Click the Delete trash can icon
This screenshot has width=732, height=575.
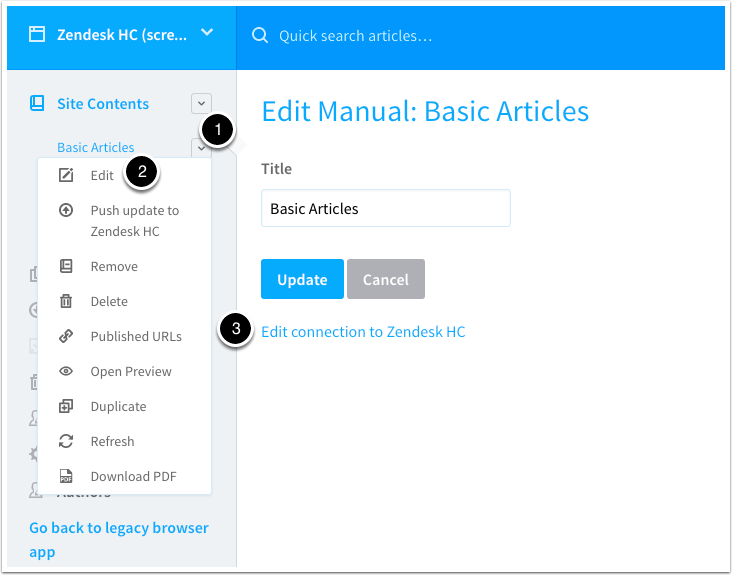(66, 301)
